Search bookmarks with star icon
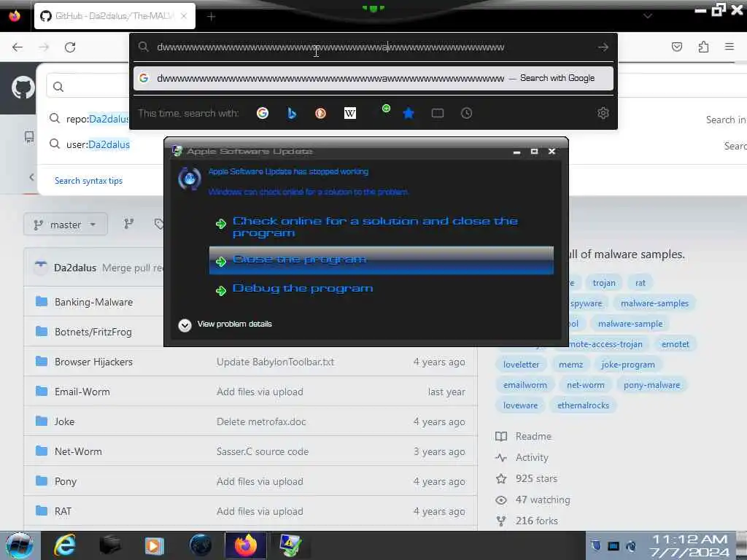 tap(409, 113)
